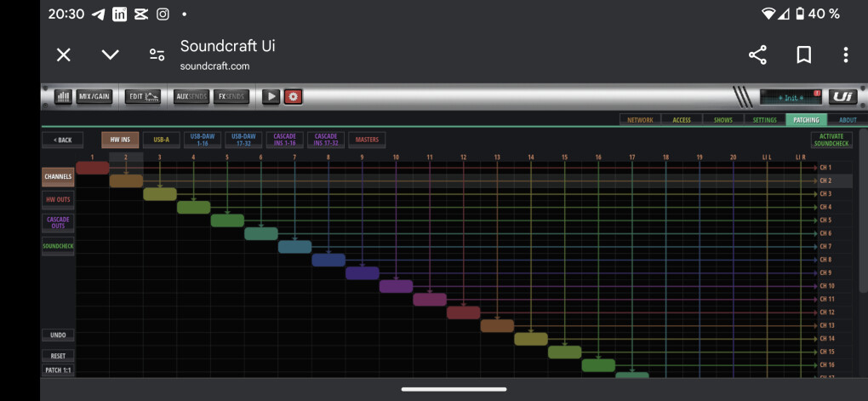Select USB-DAW 1-16 source tab
The image size is (868, 401).
coord(203,140)
